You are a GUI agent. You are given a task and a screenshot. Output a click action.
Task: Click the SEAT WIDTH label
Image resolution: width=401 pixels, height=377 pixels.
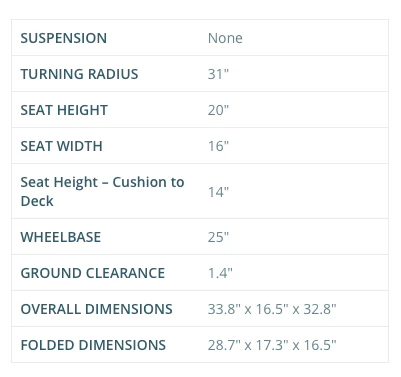(x=61, y=146)
